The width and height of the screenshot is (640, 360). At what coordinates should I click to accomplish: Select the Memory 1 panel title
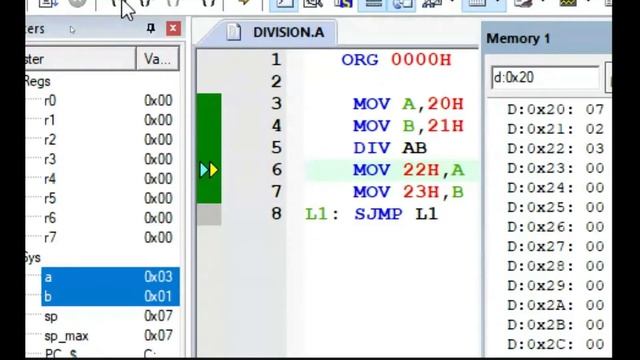click(x=518, y=39)
